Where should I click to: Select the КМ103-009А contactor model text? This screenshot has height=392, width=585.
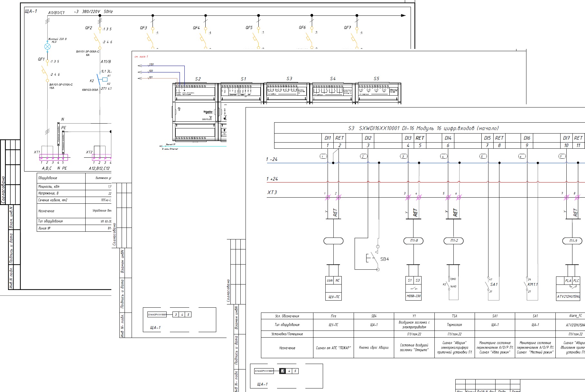(90, 90)
